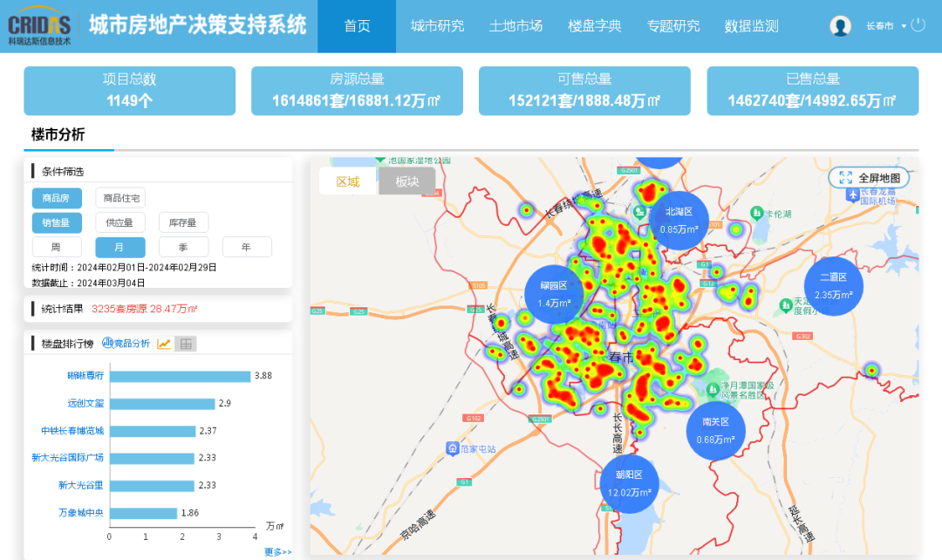The height and width of the screenshot is (560, 942).
Task: Switch the map to 板块 view
Action: click(406, 181)
